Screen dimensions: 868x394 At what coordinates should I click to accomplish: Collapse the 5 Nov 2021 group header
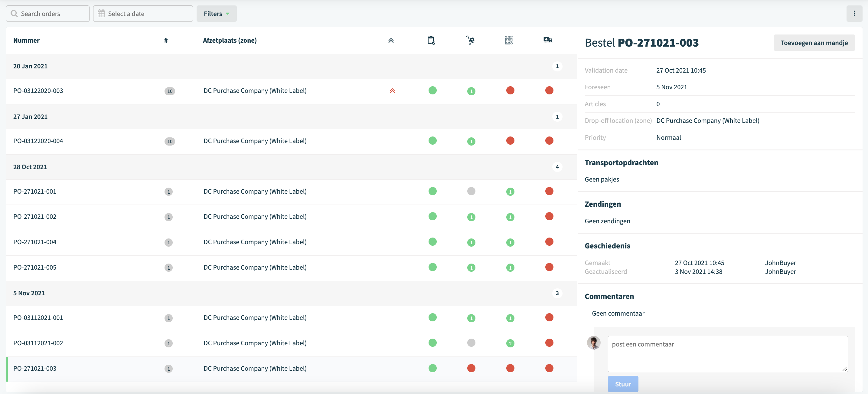click(291, 293)
